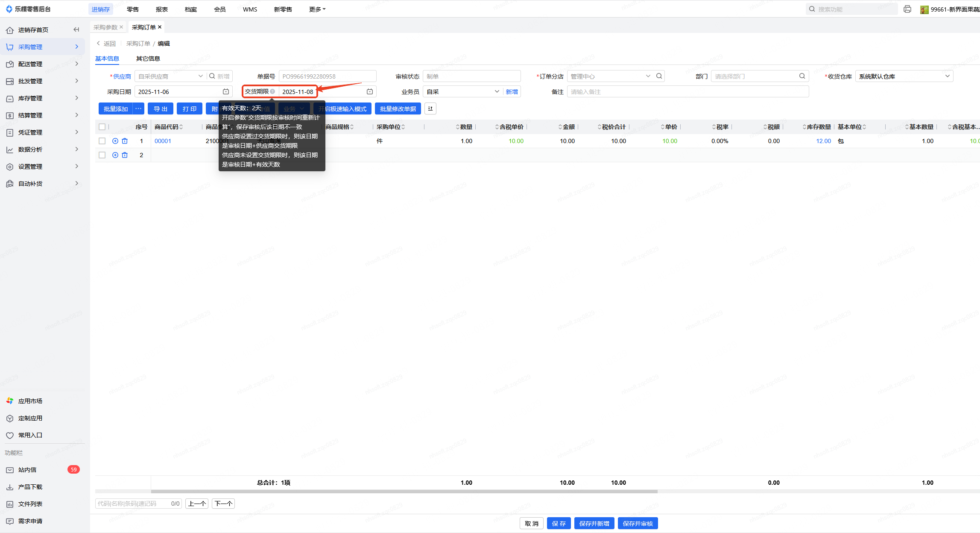Click the 保存并审核 button

click(638, 523)
